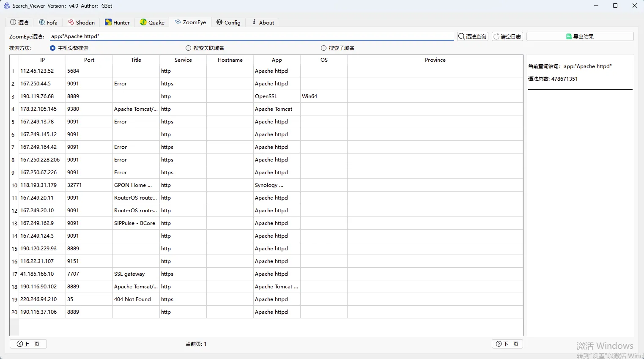Select IP cell 167.249.20.11
Image resolution: width=644 pixels, height=359 pixels.
coord(42,198)
